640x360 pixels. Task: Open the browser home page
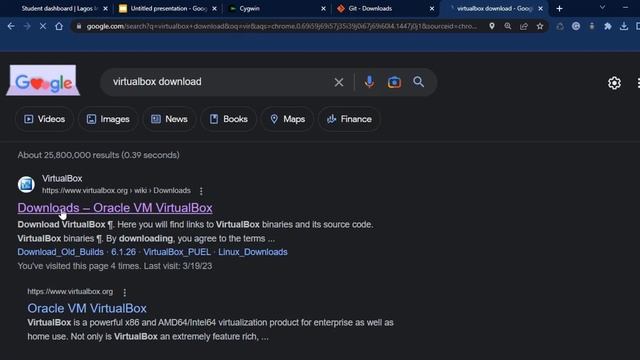tap(59, 27)
